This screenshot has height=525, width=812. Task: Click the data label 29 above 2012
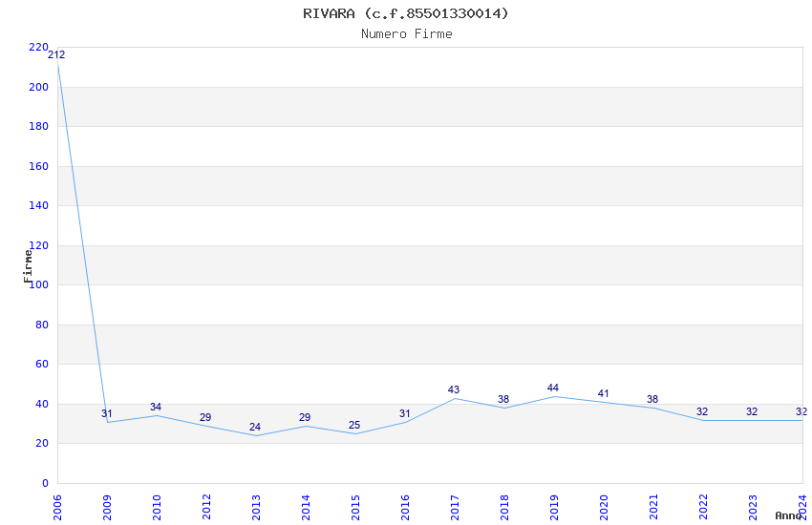pos(205,417)
